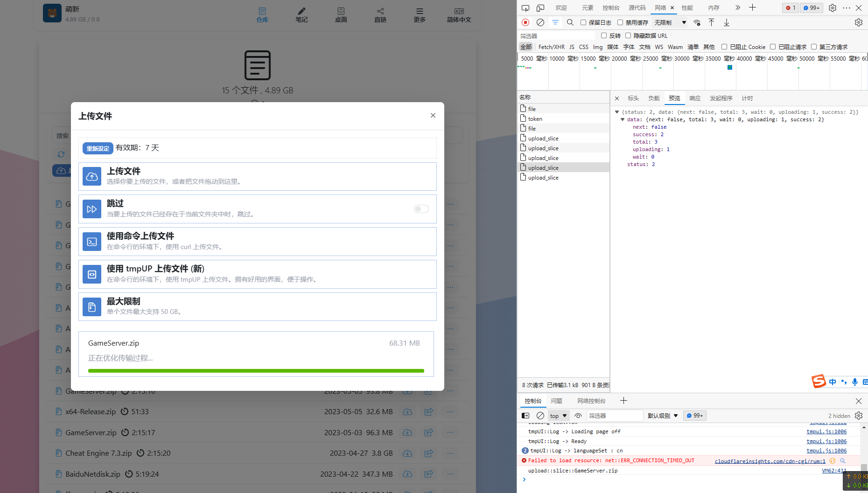Collapse the root status object triangle in preview
The width and height of the screenshot is (868, 493).
(x=617, y=112)
